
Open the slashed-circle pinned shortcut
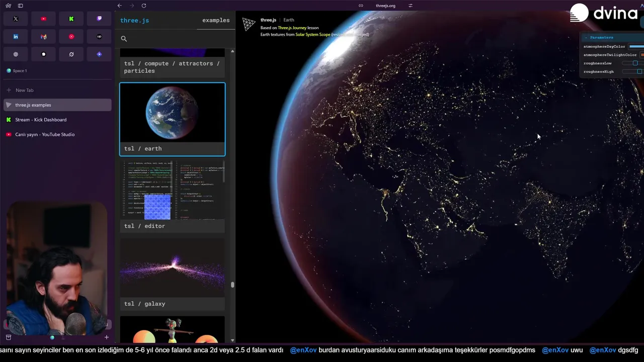coord(71,54)
